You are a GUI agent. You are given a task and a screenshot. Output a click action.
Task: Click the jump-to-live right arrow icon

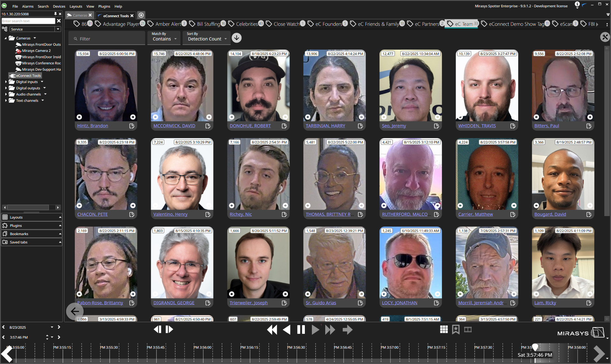coord(348,330)
